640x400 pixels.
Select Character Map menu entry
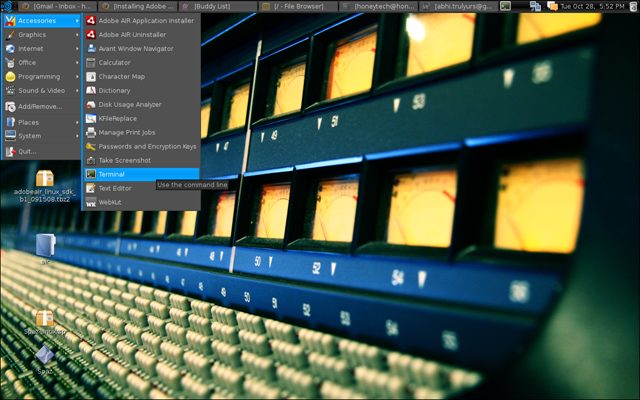click(121, 76)
